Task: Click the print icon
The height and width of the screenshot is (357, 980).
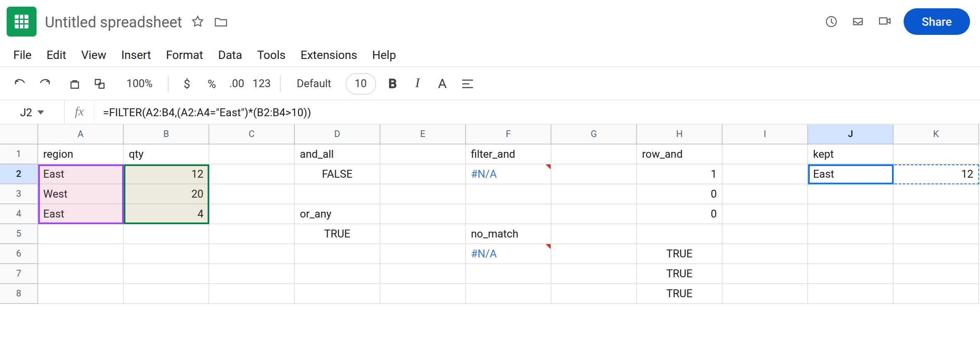Action: [75, 84]
